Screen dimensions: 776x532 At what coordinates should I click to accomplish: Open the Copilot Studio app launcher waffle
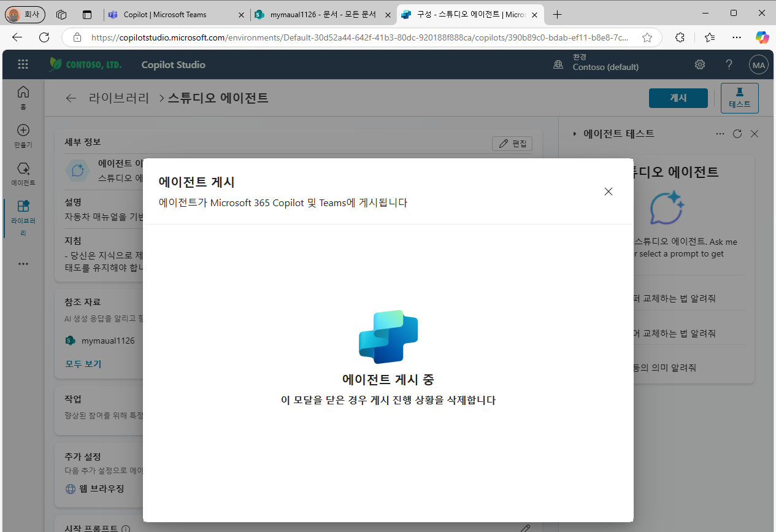pyautogui.click(x=23, y=64)
